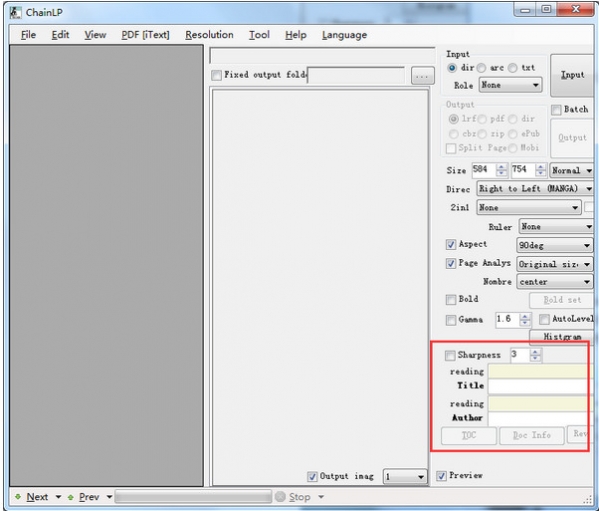
Task: Click the large Input button
Action: point(572,75)
